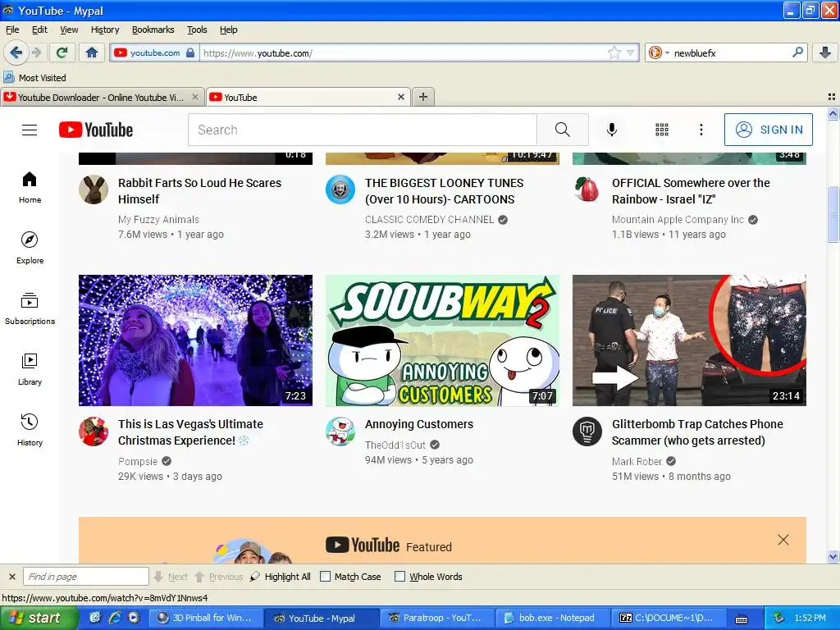Open the File menu
The width and height of the screenshot is (840, 630).
[x=12, y=30]
